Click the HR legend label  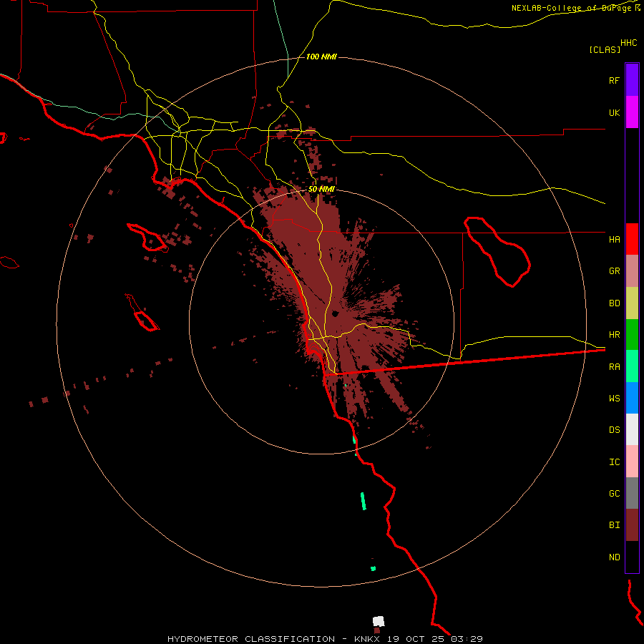614,335
